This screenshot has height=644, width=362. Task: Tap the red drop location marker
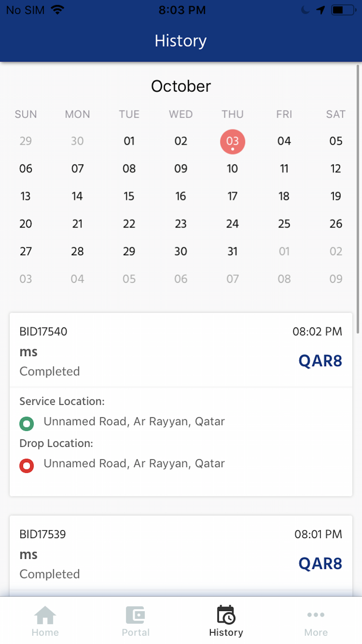26,465
